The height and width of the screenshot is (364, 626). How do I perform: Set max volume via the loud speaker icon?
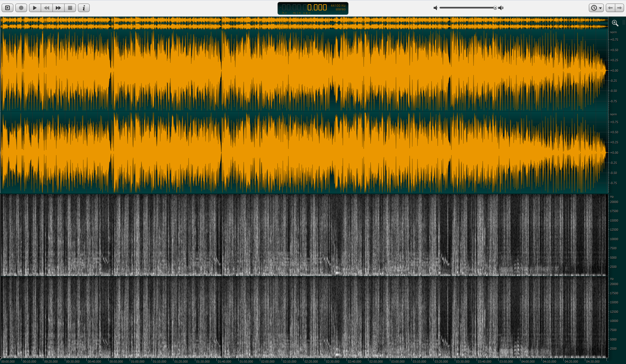tap(501, 8)
